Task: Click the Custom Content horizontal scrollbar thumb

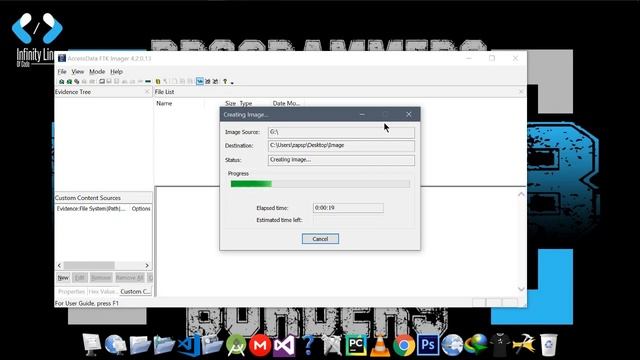Action: 89,266
